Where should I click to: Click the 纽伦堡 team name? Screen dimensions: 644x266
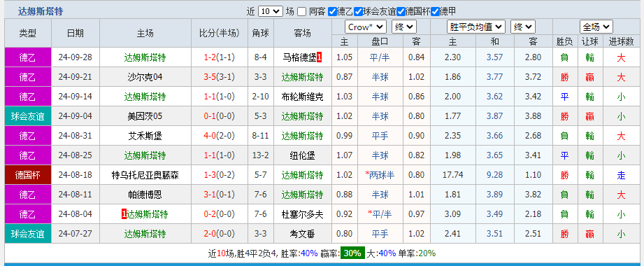click(x=303, y=155)
